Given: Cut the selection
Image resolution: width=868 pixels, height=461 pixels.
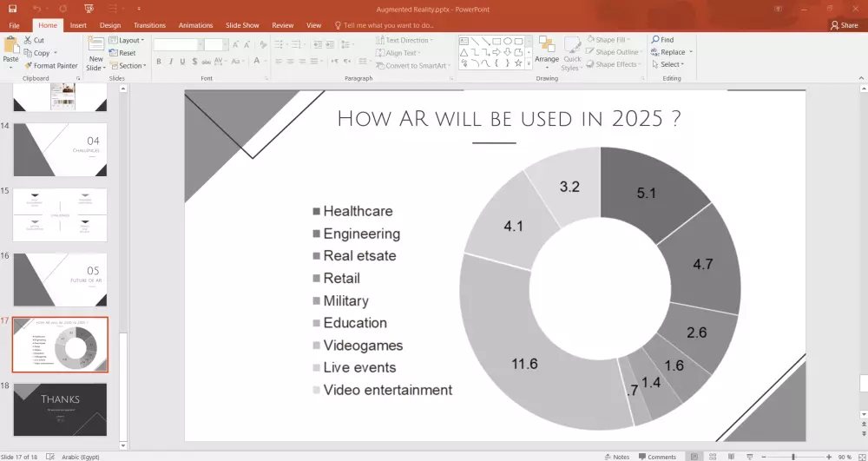Looking at the screenshot, I should (35, 40).
